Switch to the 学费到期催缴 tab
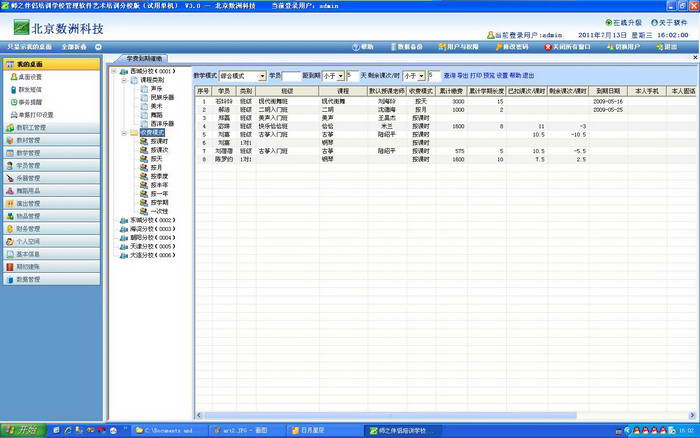The width and height of the screenshot is (700, 438). pyautogui.click(x=144, y=58)
